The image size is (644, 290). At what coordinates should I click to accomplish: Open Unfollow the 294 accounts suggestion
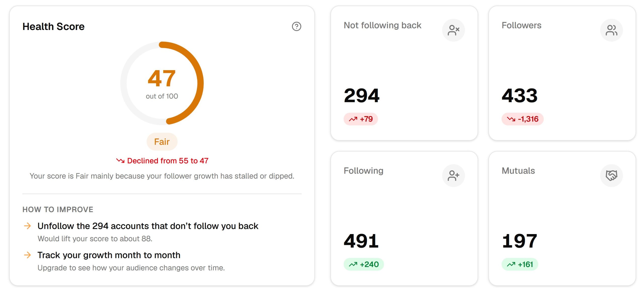click(148, 226)
